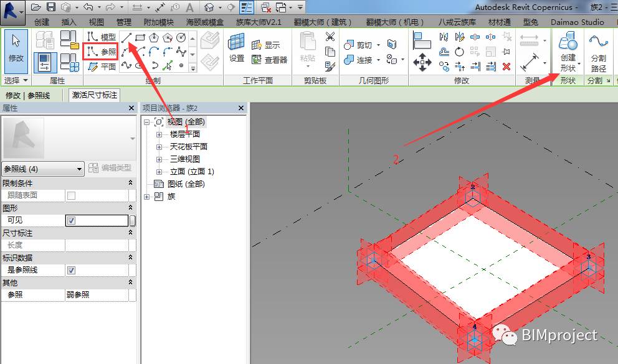Toggle the Is Reference Line (是参照线) checkbox

point(72,270)
